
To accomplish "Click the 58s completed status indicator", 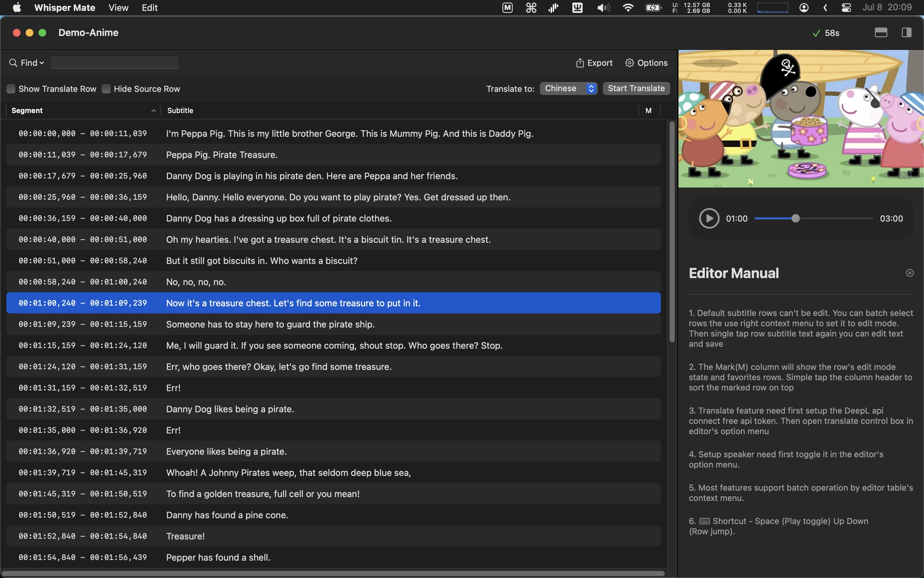I will [826, 33].
